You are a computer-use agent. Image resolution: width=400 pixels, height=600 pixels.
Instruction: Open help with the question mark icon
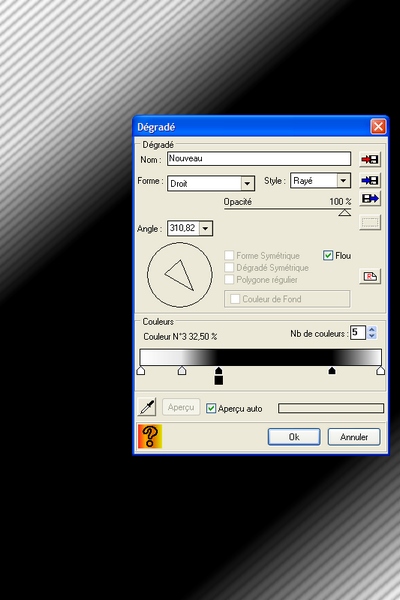pos(150,436)
